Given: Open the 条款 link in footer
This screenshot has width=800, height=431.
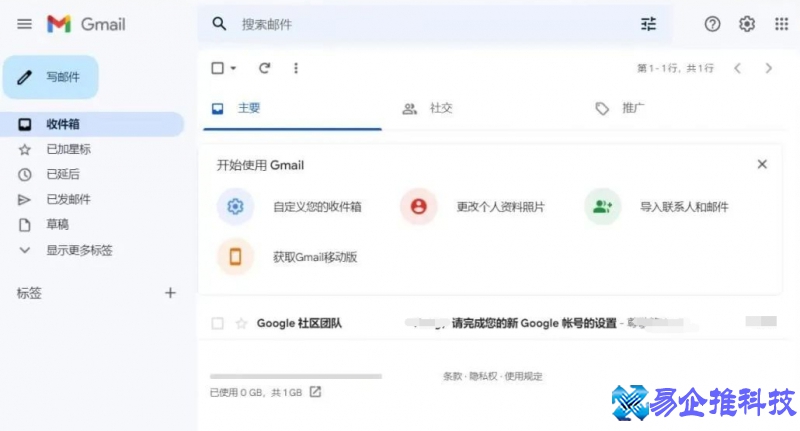Looking at the screenshot, I should pyautogui.click(x=452, y=376).
